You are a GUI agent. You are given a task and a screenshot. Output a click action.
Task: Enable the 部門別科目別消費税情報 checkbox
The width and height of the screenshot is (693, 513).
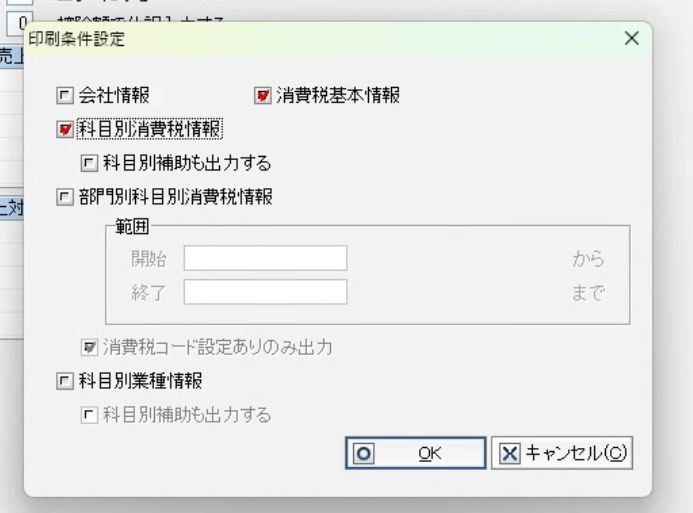[x=65, y=197]
